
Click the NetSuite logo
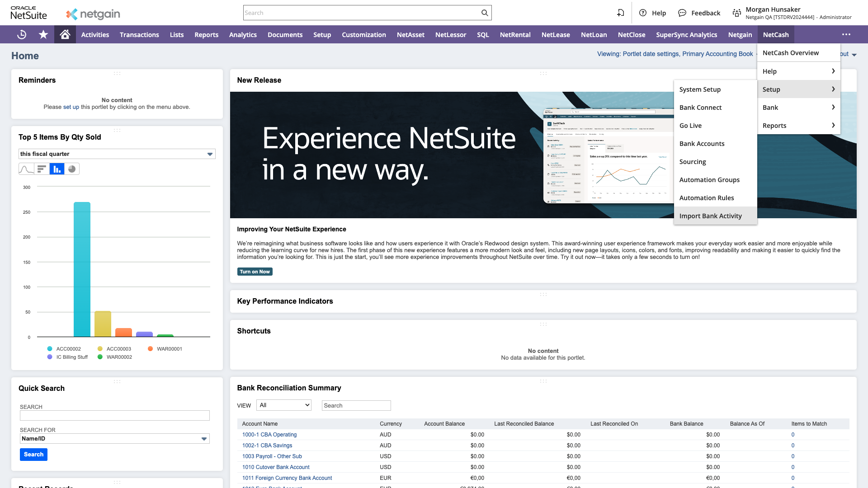click(28, 13)
